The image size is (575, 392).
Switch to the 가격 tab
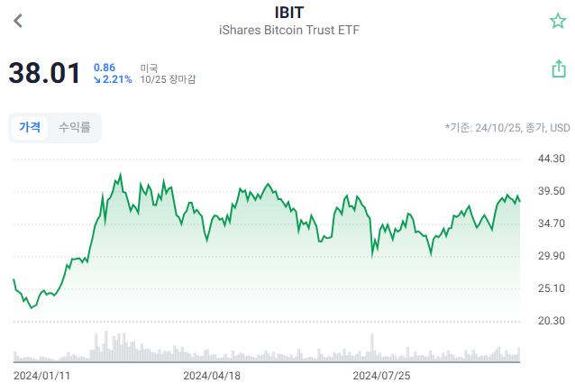tap(30, 128)
